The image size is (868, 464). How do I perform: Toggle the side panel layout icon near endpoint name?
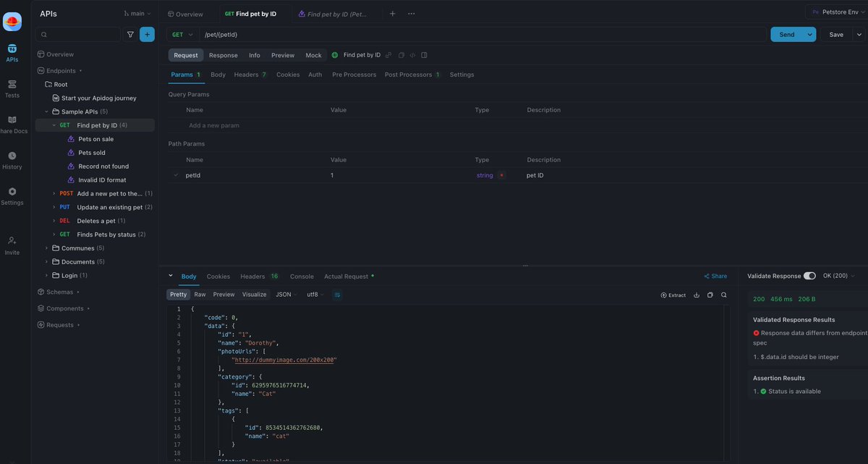click(424, 55)
